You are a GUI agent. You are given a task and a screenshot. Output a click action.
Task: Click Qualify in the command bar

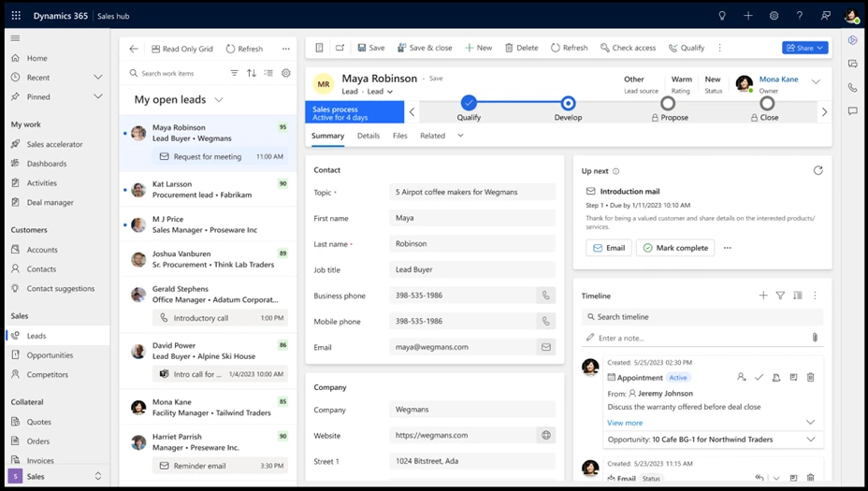pos(687,48)
